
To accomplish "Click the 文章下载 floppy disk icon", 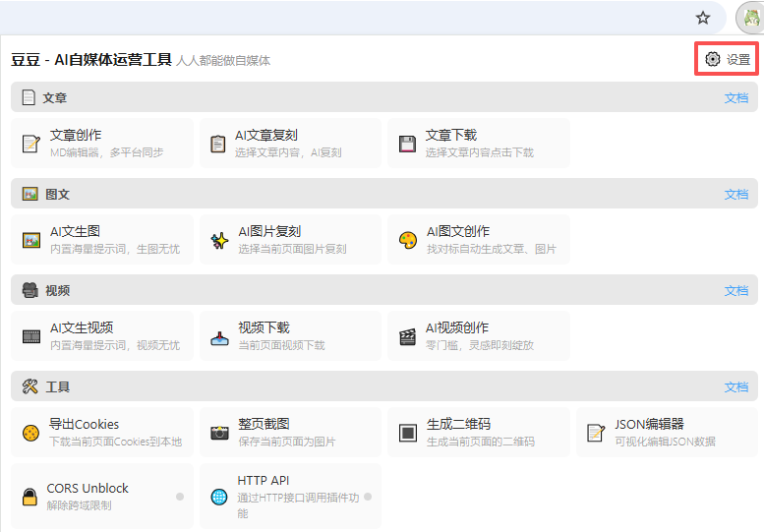I will click(x=407, y=144).
